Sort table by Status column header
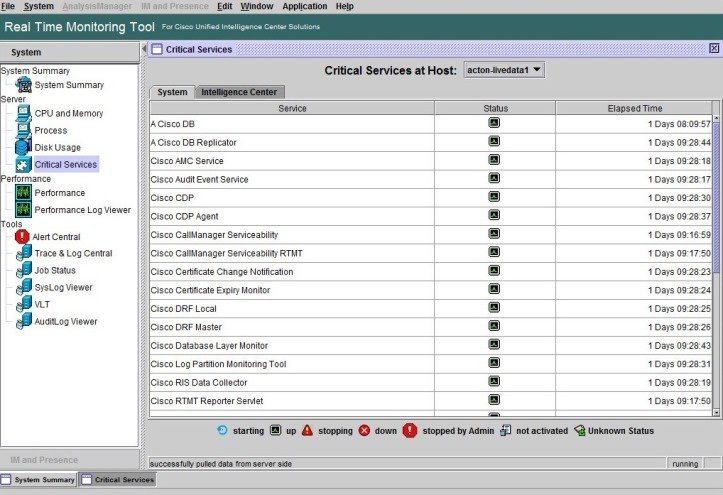The height and width of the screenshot is (495, 723). (x=495, y=108)
